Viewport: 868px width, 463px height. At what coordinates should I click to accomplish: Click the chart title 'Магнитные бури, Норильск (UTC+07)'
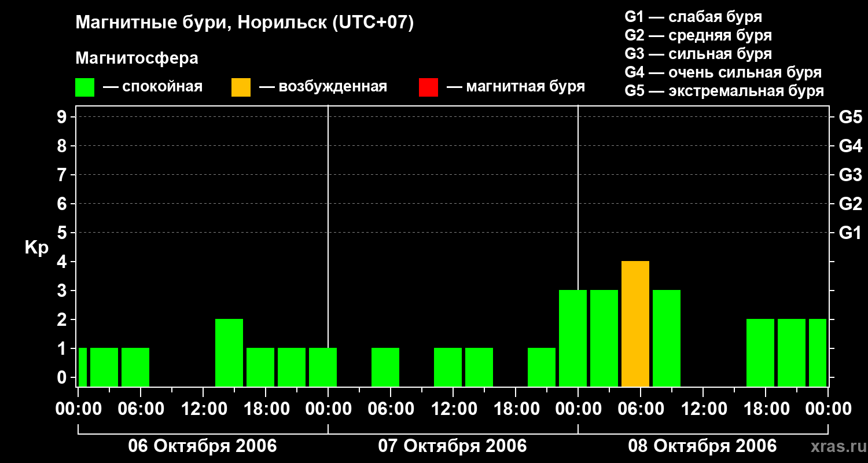(x=245, y=23)
